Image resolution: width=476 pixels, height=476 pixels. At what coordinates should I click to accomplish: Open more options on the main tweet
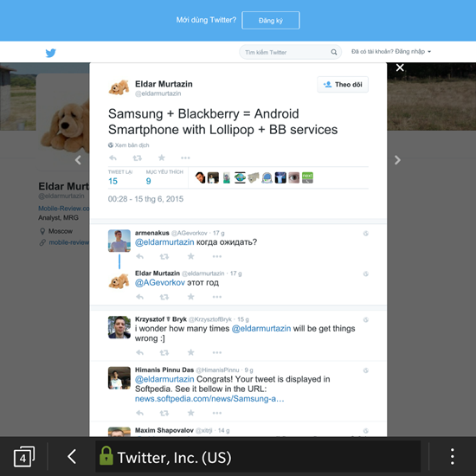tap(185, 158)
